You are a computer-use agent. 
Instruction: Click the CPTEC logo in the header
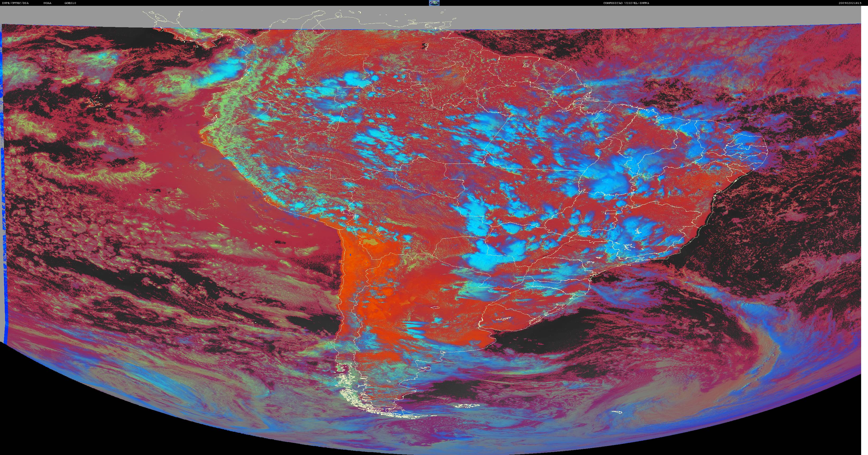(434, 3)
